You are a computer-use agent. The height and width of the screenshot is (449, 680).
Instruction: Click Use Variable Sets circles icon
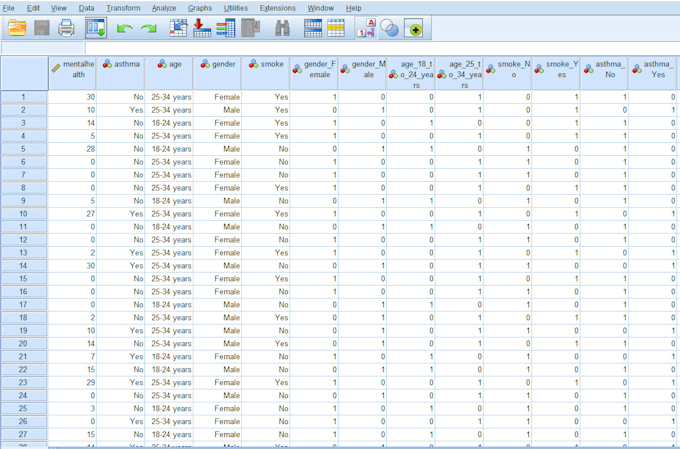(389, 29)
